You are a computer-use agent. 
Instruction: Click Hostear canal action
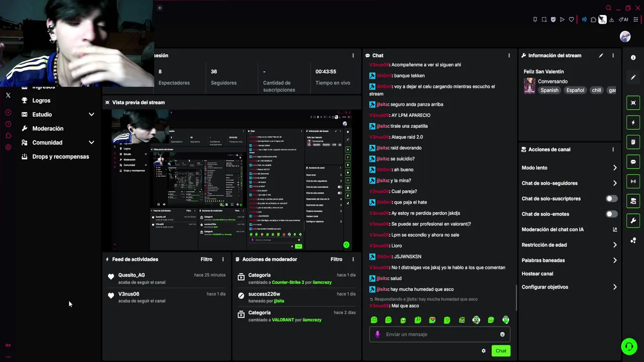click(x=537, y=274)
